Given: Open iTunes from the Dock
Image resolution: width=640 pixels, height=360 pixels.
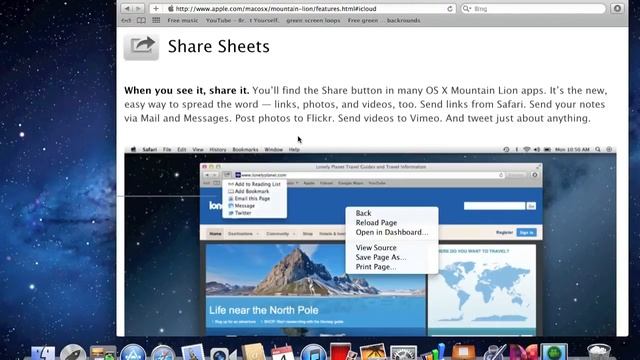Looking at the screenshot, I should tap(313, 352).
